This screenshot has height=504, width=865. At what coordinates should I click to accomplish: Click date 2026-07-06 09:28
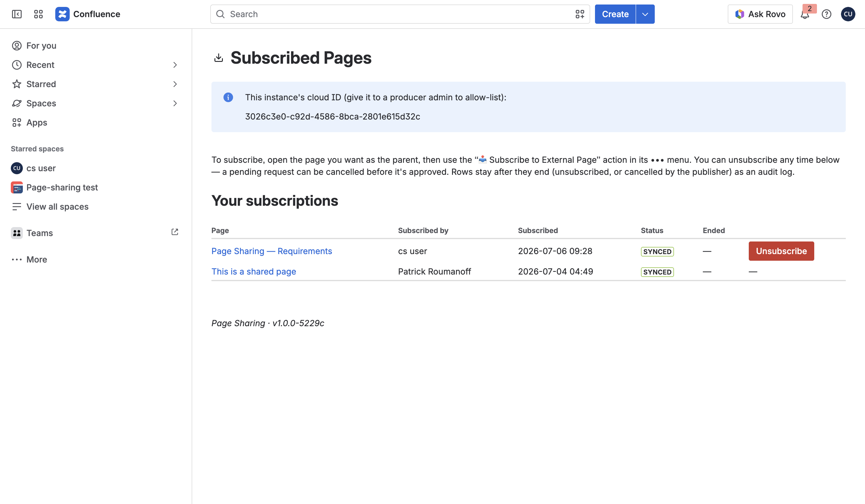click(555, 251)
